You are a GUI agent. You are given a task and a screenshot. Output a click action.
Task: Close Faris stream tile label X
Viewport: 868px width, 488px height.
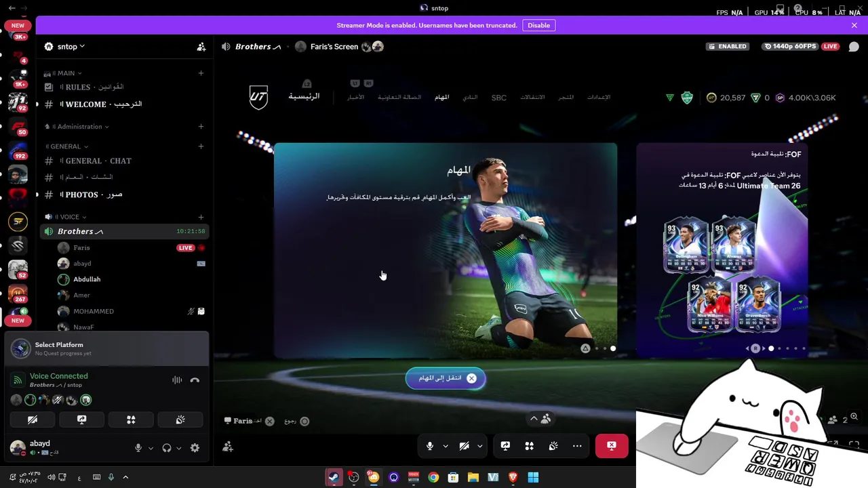[269, 422]
